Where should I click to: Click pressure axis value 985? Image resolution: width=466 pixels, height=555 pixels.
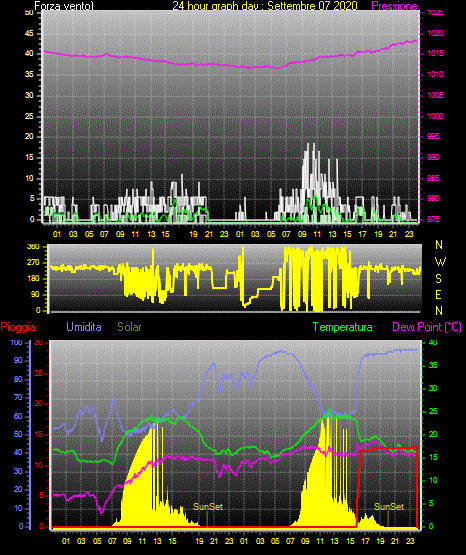tap(433, 178)
